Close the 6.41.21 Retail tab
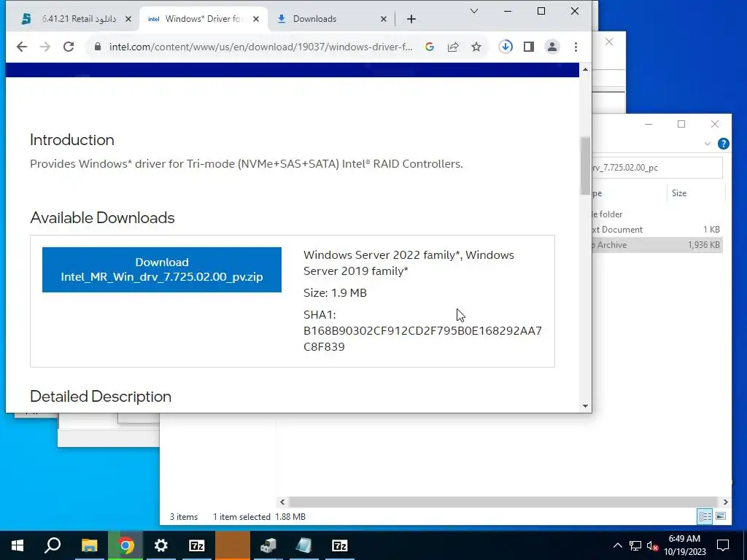 pos(128,19)
